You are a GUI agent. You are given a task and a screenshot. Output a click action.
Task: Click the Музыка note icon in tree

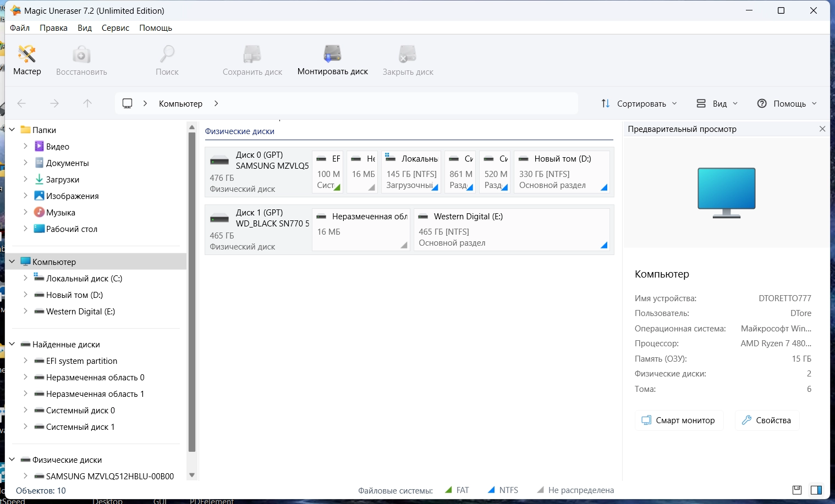pos(39,212)
